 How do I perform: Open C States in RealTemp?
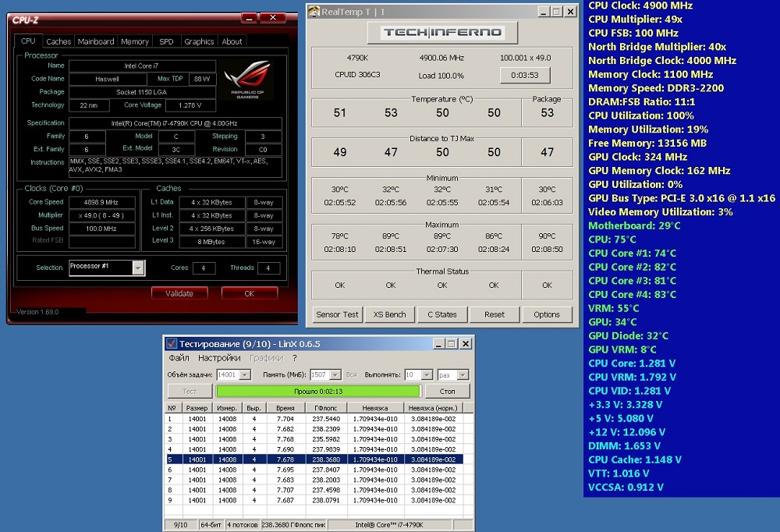[442, 314]
